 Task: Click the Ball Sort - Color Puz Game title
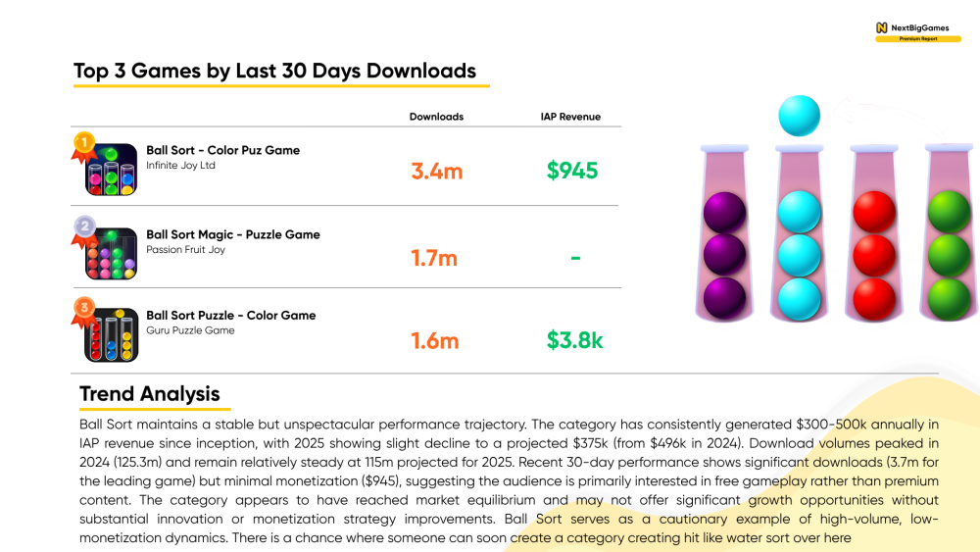click(223, 150)
